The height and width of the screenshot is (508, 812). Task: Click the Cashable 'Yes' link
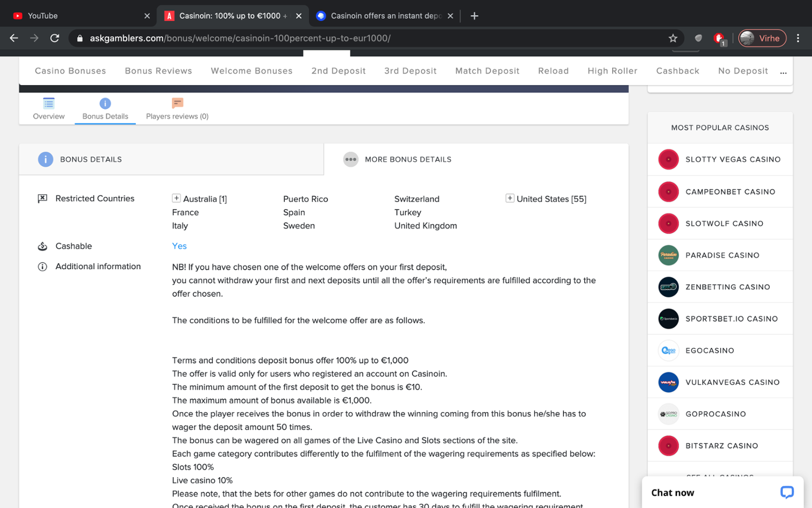(x=179, y=246)
